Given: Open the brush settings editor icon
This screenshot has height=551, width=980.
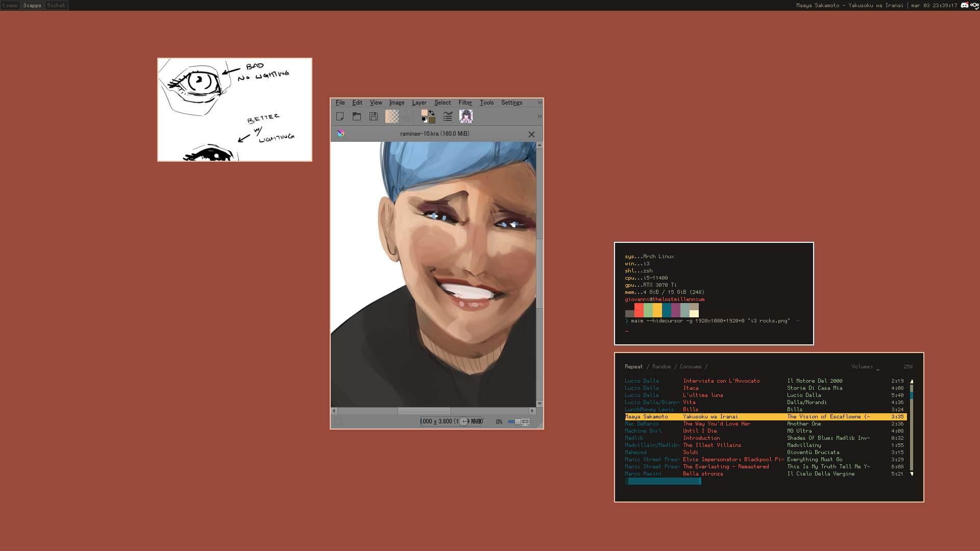Looking at the screenshot, I should click(x=448, y=117).
